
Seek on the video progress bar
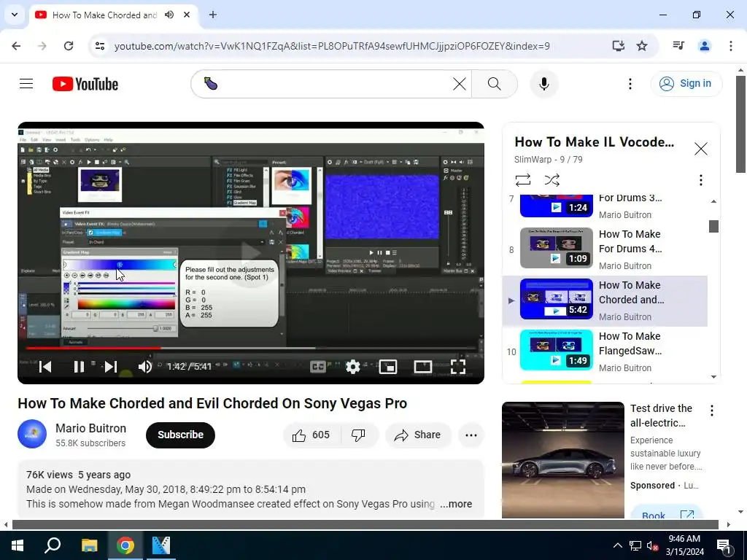pos(251,349)
